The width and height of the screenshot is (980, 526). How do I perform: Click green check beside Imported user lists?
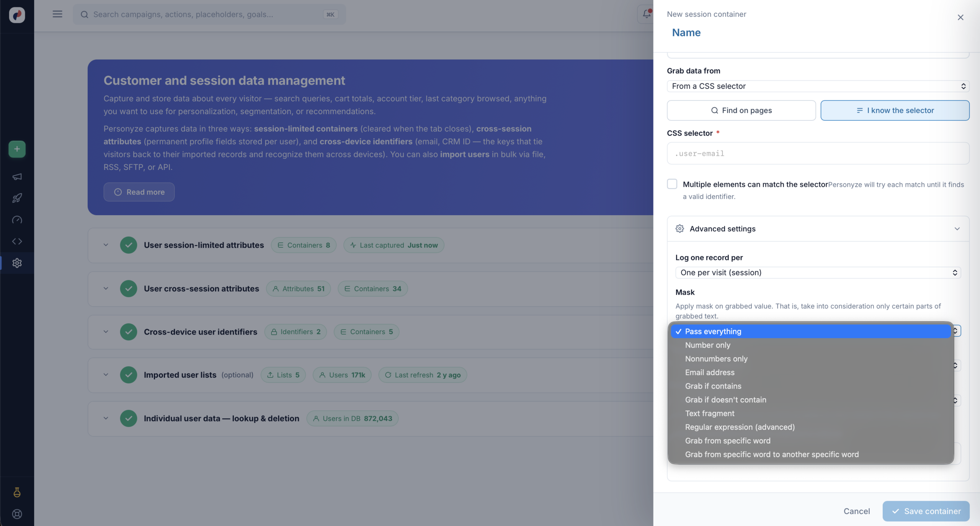pos(128,375)
